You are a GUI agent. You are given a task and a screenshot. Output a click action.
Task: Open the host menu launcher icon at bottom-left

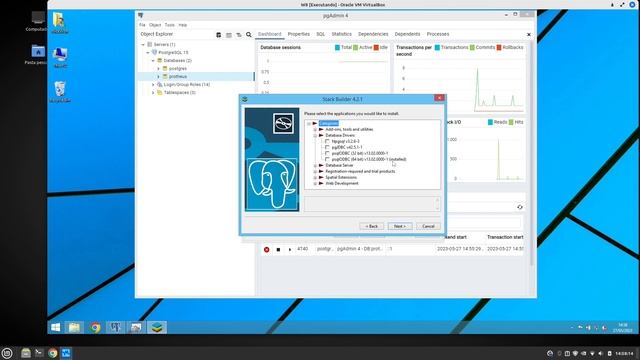pos(7,353)
